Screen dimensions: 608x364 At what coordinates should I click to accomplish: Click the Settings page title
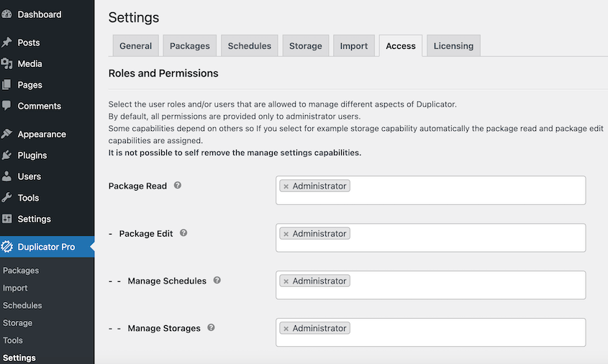(x=134, y=17)
